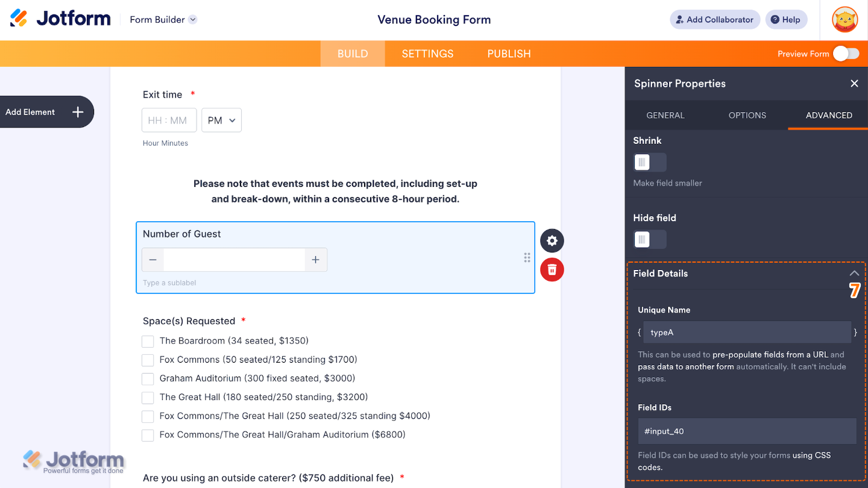
Task: Open the Form Builder dropdown
Action: pyautogui.click(x=163, y=19)
